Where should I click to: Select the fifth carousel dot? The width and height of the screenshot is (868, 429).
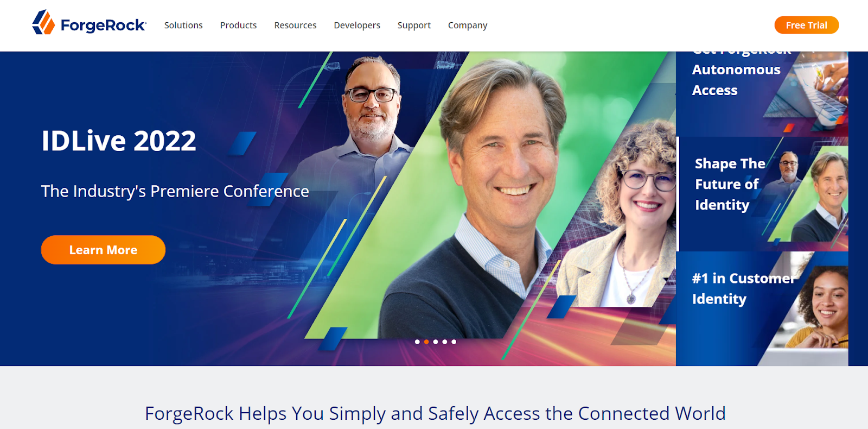click(454, 342)
